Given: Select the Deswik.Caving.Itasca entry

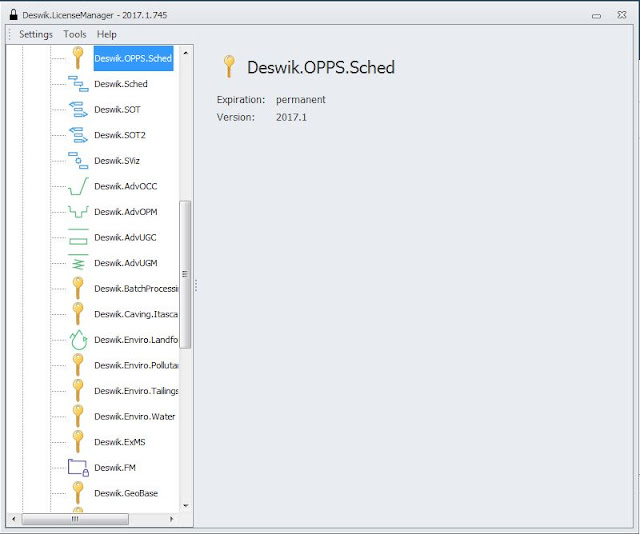Looking at the screenshot, I should (x=136, y=314).
